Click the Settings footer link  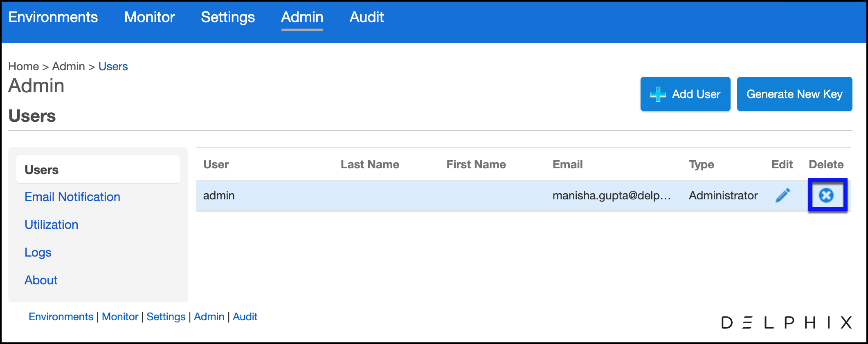tap(166, 317)
